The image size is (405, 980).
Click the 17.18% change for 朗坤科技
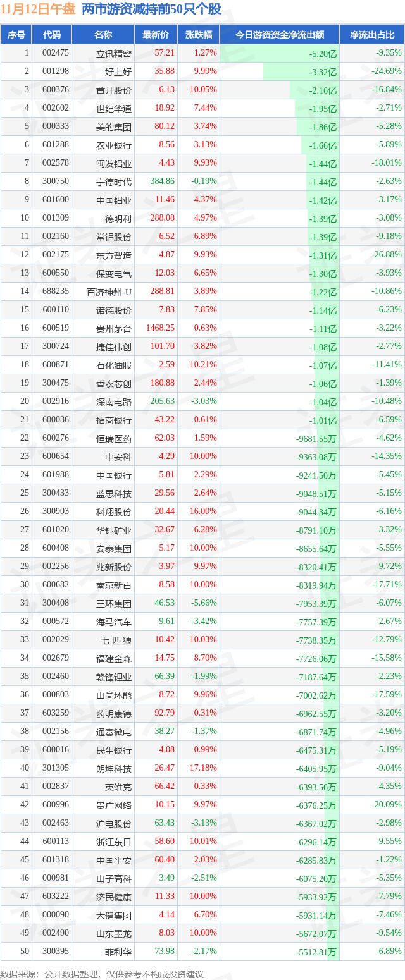pos(203,768)
